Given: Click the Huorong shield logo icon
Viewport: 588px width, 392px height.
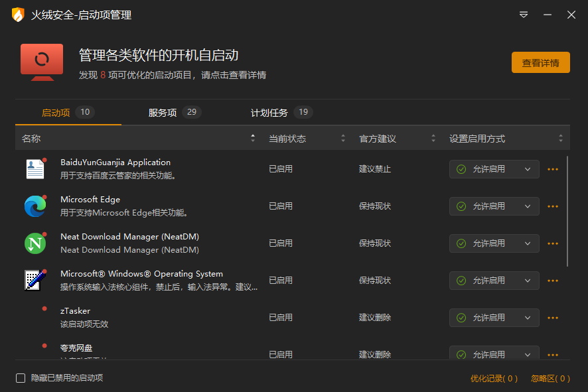Looking at the screenshot, I should 18,15.
